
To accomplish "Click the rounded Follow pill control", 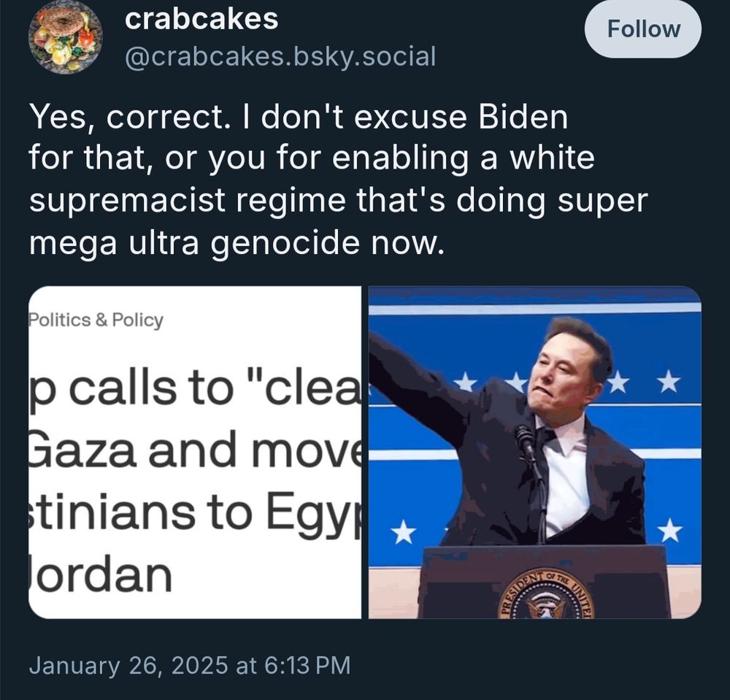I will tap(642, 28).
